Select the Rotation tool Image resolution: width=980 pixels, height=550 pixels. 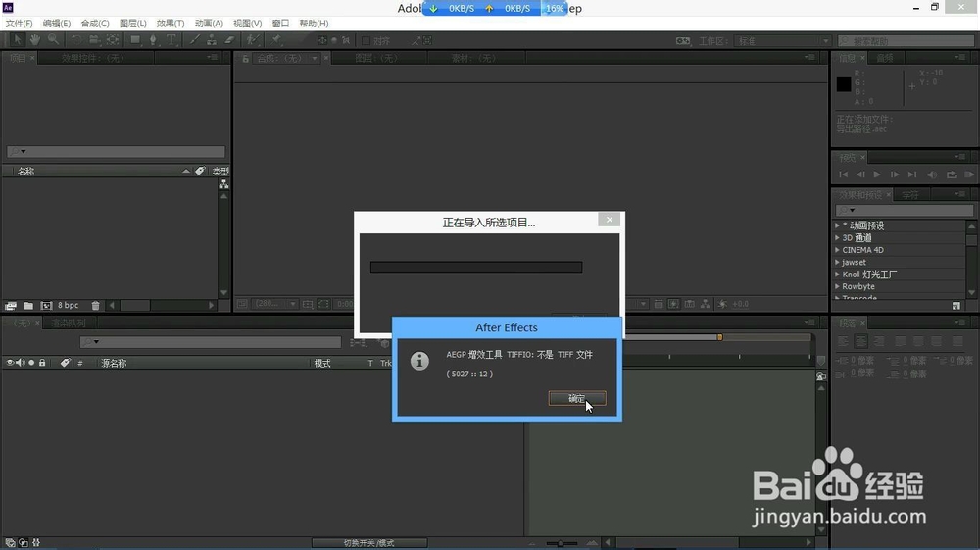click(x=75, y=40)
